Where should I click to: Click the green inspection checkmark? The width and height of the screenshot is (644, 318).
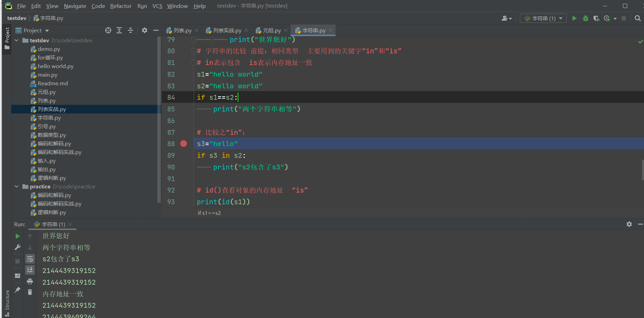point(640,42)
